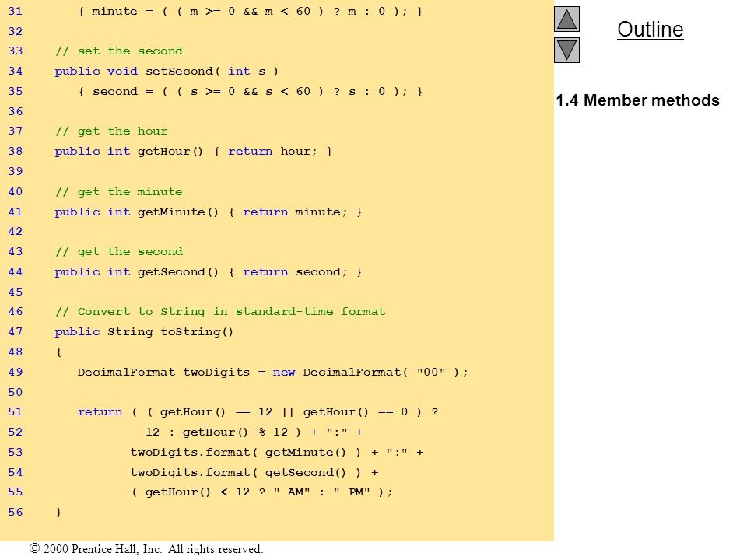Viewport: 747px width, 560px height.
Task: Click '// Convert to String in standard-time format' comment
Action: pyautogui.click(x=220, y=311)
